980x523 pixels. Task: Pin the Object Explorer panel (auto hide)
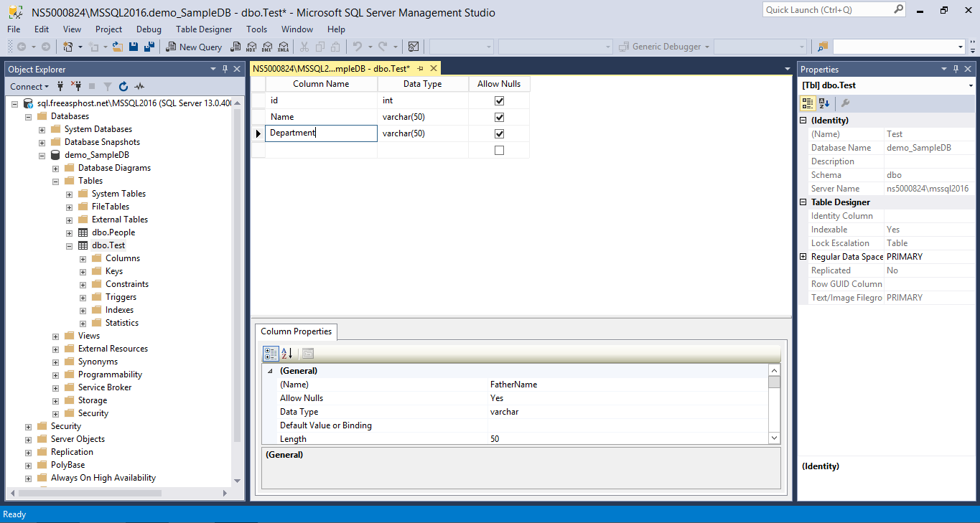tap(225, 69)
